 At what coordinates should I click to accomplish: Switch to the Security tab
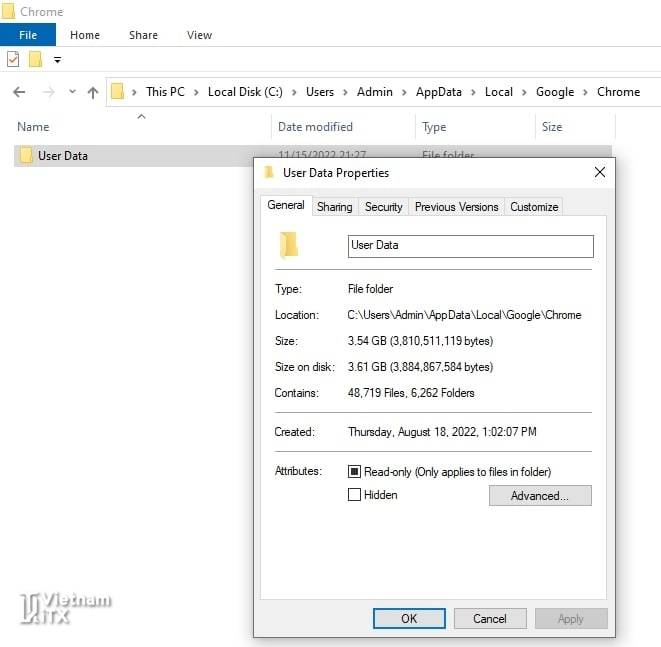click(383, 207)
